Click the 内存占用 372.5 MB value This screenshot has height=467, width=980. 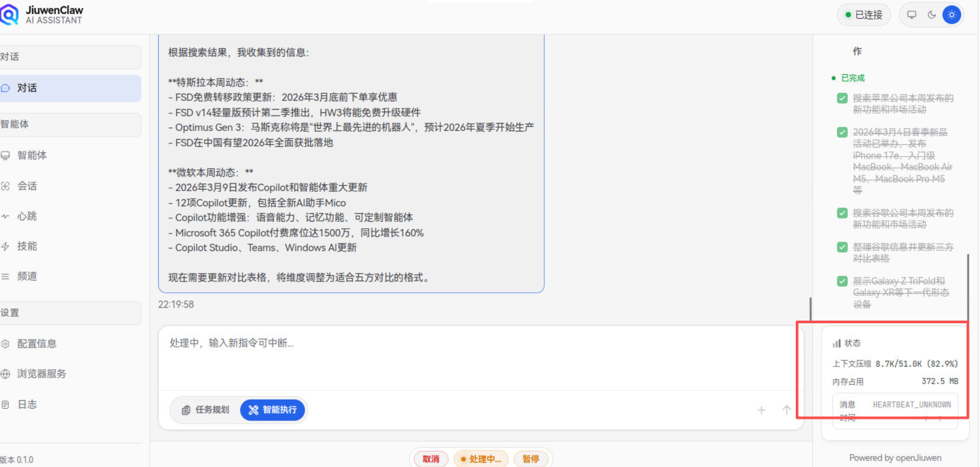pos(940,382)
